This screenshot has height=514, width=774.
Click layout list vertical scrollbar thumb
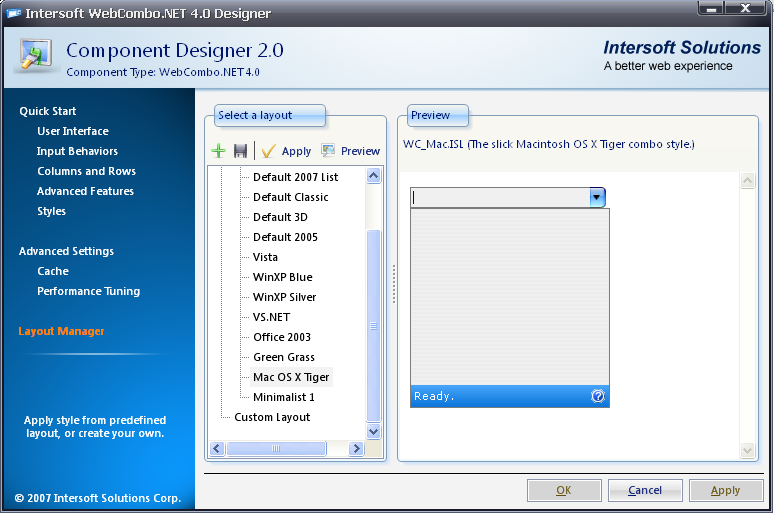(x=374, y=325)
